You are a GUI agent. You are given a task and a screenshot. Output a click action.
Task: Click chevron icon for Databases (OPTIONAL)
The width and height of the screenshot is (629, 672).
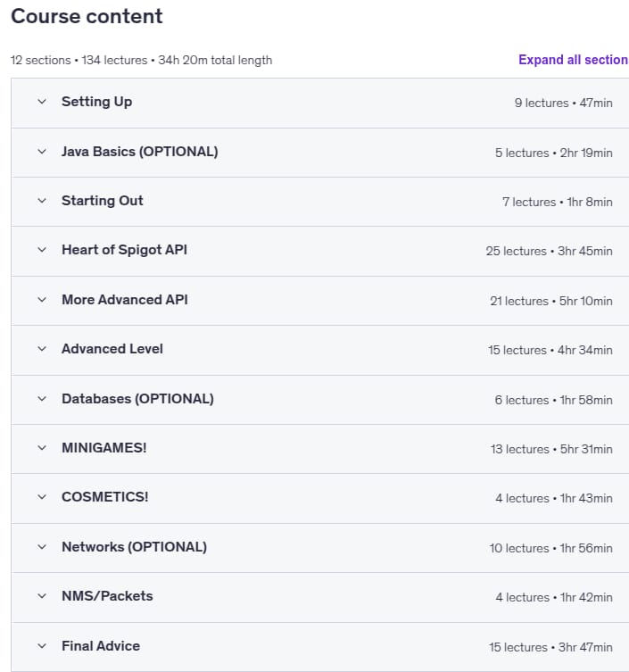[x=42, y=399]
